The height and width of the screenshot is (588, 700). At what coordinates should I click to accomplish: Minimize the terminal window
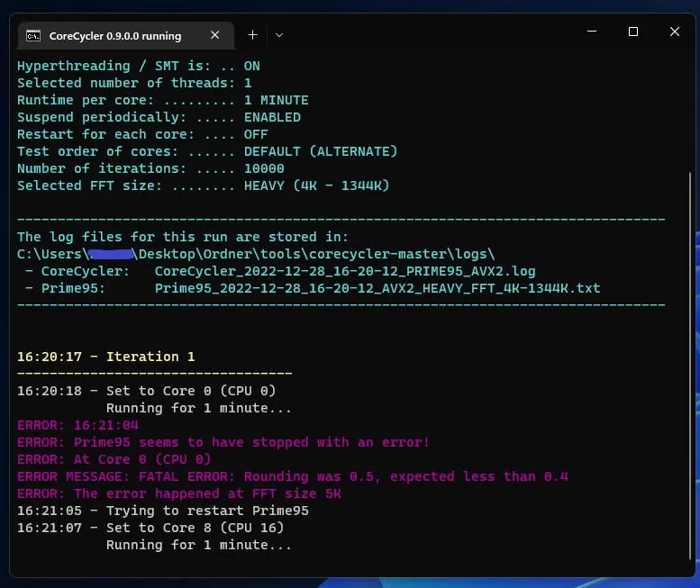pyautogui.click(x=592, y=32)
